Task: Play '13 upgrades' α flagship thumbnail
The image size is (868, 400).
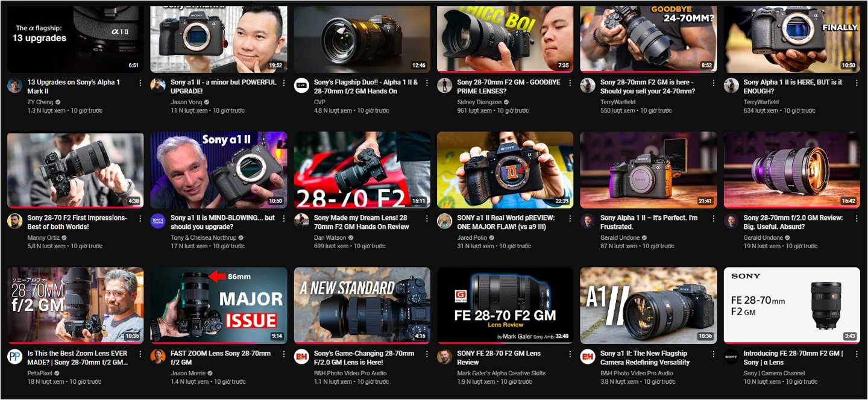Action: [75, 39]
